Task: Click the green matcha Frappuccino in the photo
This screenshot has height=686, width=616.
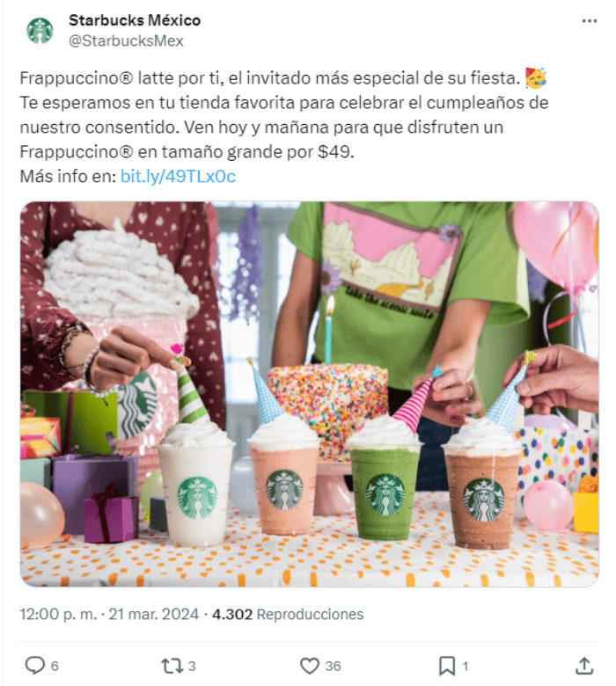Action: point(385,481)
